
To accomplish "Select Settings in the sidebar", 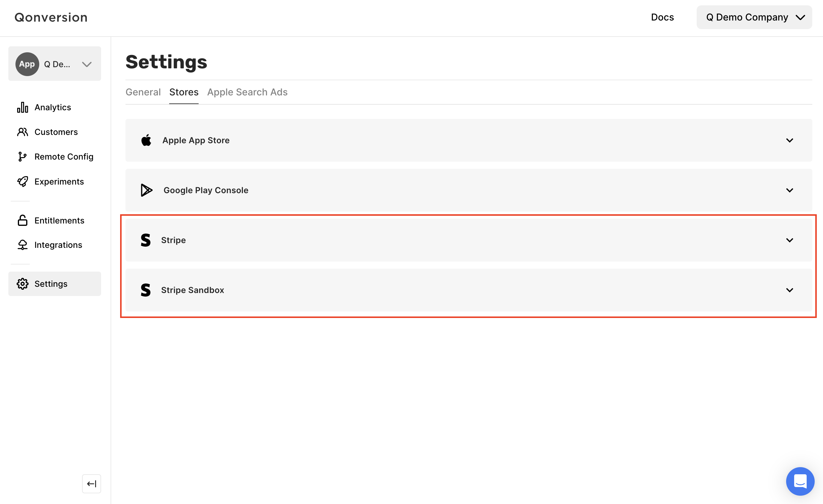I will click(54, 284).
